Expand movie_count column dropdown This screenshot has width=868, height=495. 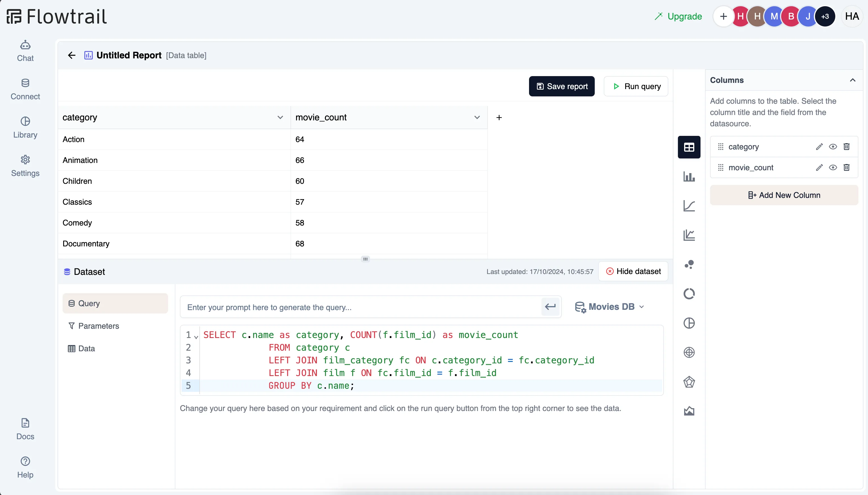477,117
